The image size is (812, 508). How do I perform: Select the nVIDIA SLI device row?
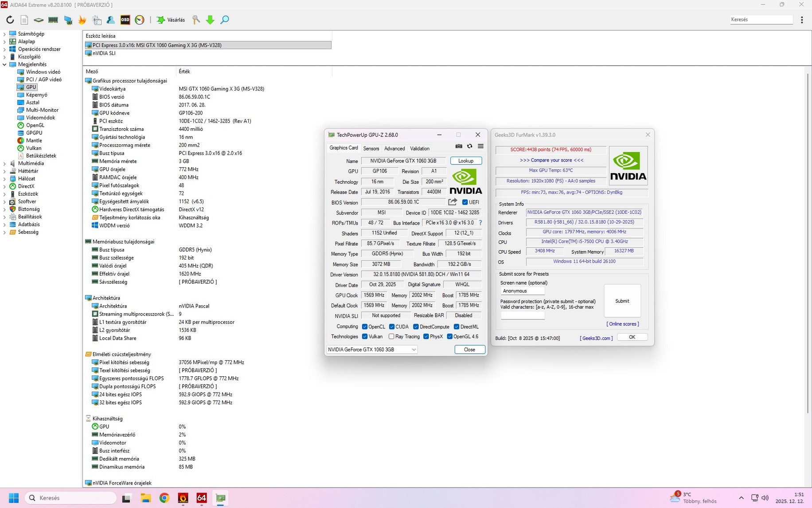208,53
